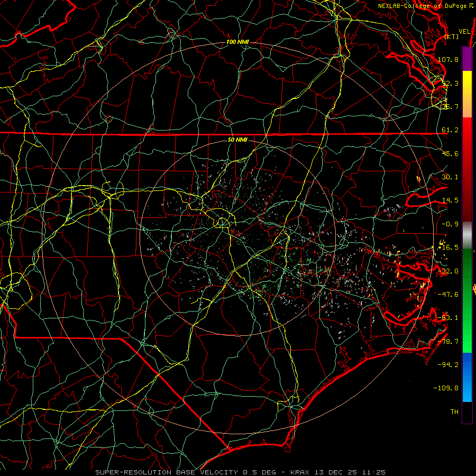Pick the purple segment of the color bar

(x=467, y=59)
